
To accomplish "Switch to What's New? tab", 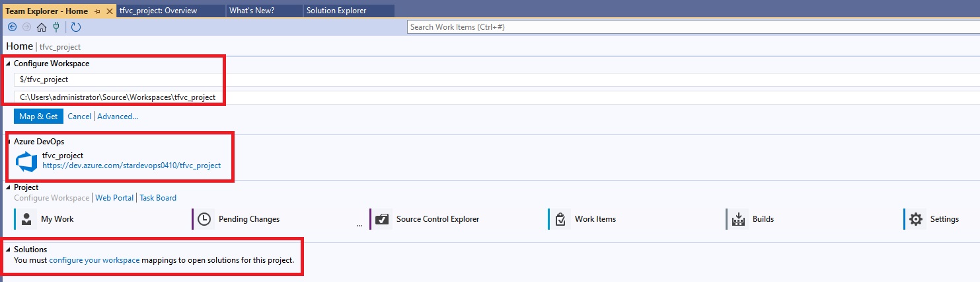I will 264,11.
